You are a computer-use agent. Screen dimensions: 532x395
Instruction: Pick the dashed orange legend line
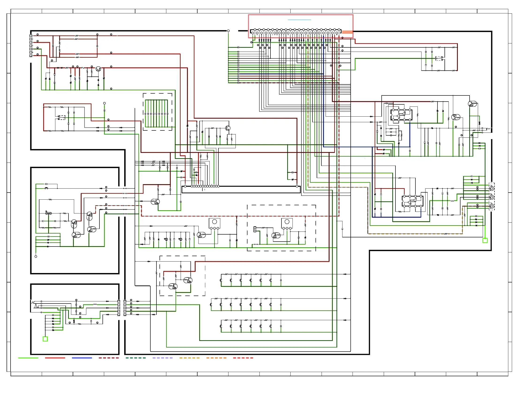[x=216, y=358]
